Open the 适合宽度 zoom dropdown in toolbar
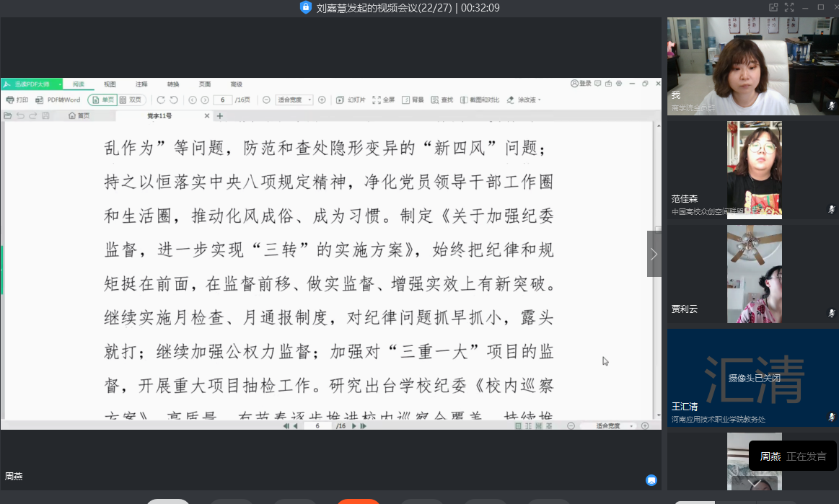The height and width of the screenshot is (504, 839). point(295,100)
